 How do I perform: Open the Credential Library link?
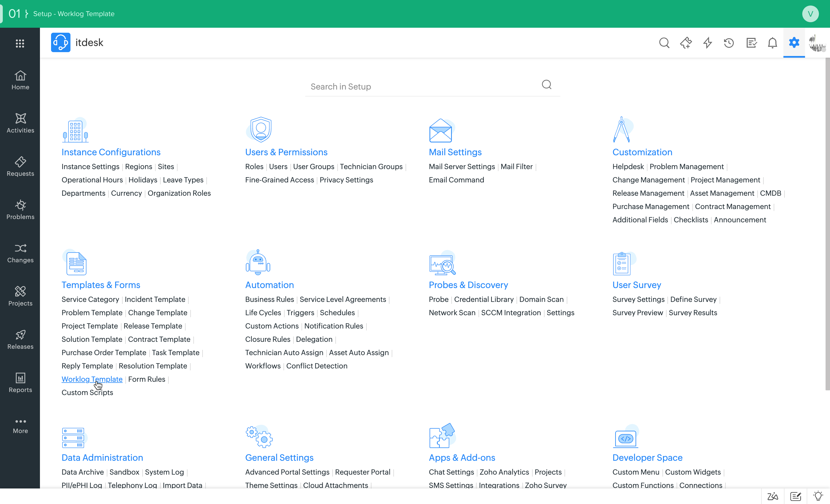484,299
